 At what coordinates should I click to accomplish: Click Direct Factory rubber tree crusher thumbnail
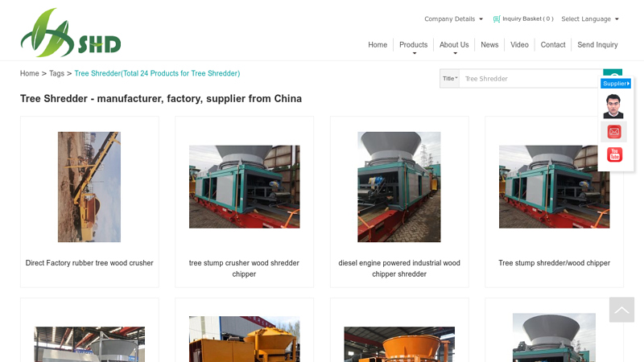(x=89, y=187)
